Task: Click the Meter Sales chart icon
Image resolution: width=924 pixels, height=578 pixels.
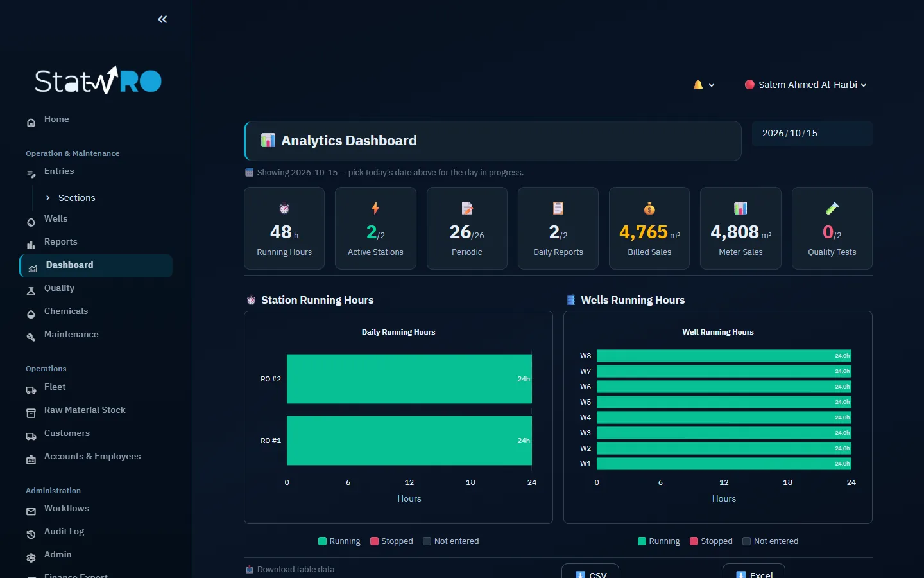Action: [x=740, y=208]
